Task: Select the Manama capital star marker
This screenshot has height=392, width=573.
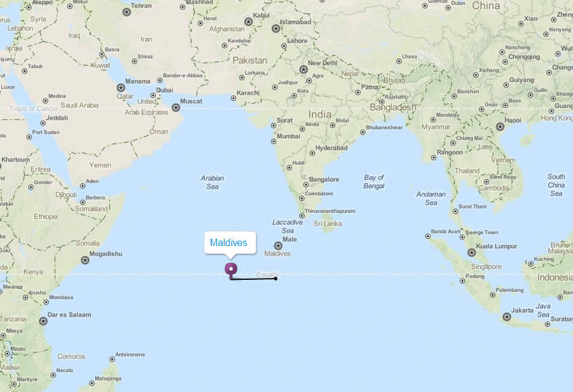Action: point(121,87)
